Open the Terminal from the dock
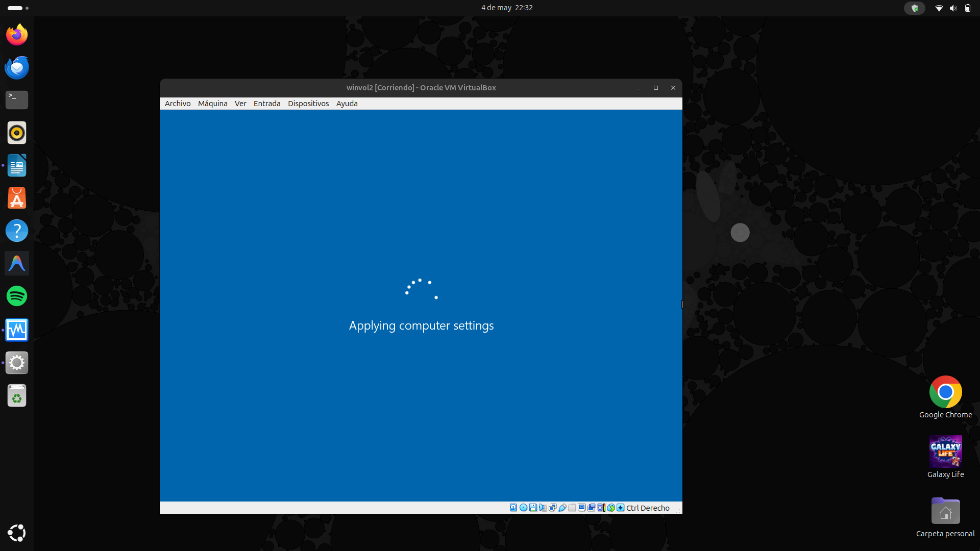The height and width of the screenshot is (551, 980). 17,100
